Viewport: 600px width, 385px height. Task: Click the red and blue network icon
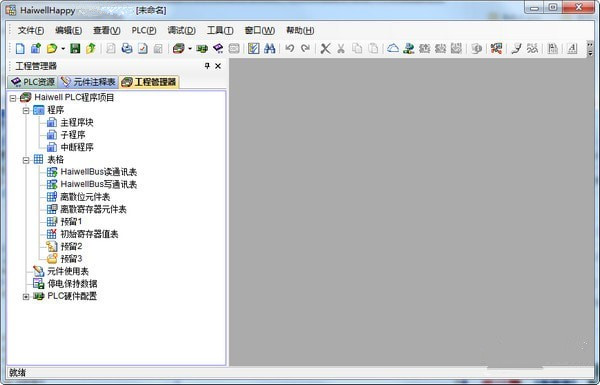(496, 49)
